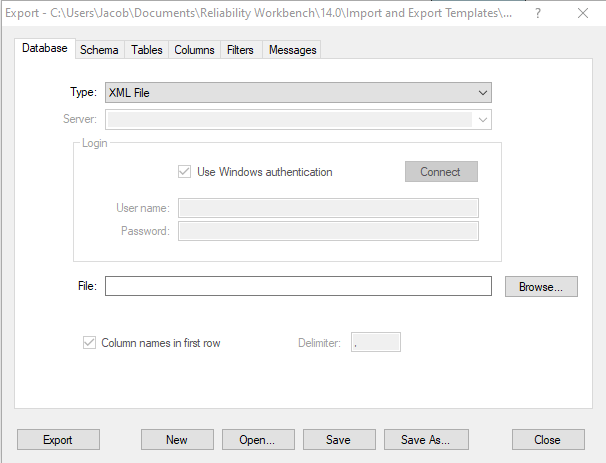
Task: Toggle Use Windows authentication checkbox
Action: (184, 172)
